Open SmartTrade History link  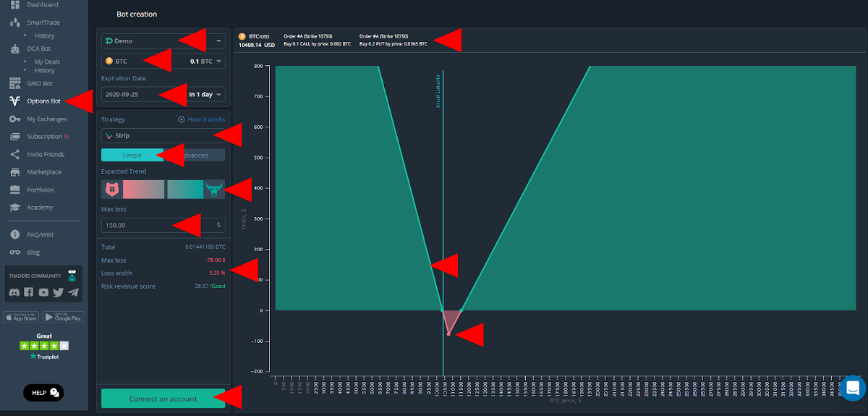coord(44,35)
